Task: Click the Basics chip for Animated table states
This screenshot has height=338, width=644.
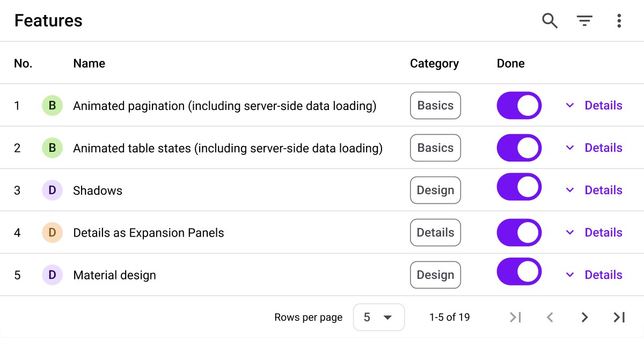Action: pos(435,148)
